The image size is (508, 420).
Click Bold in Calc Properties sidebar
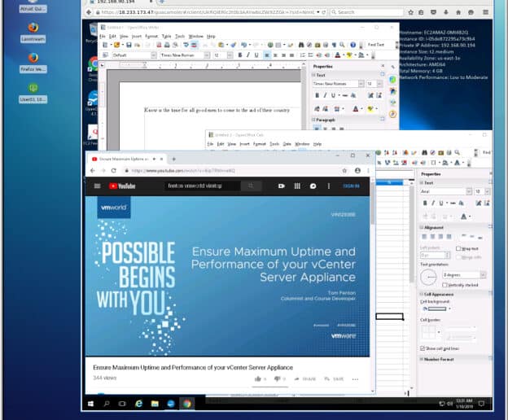(425, 203)
